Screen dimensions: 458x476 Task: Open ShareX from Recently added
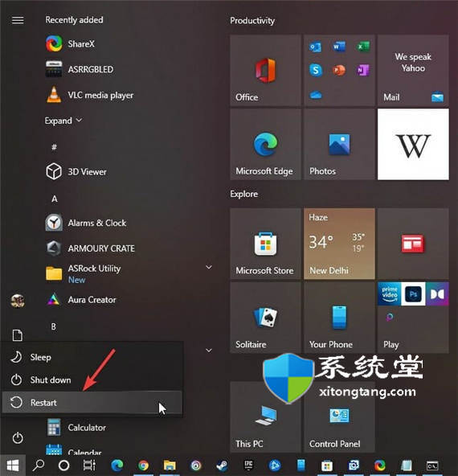pos(71,43)
